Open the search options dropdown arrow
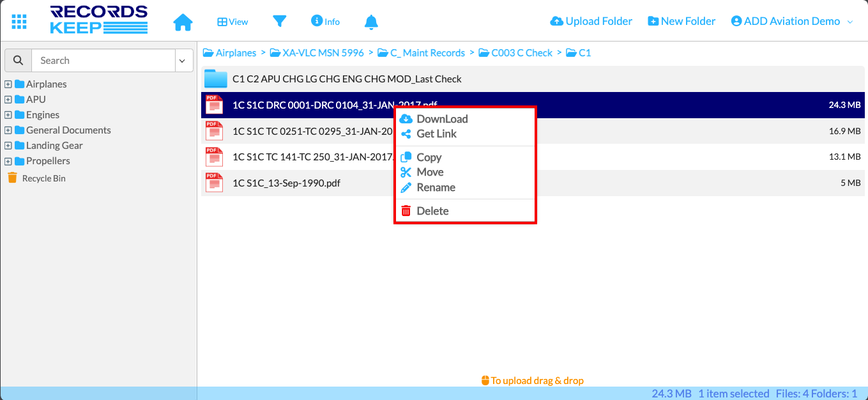 point(182,61)
